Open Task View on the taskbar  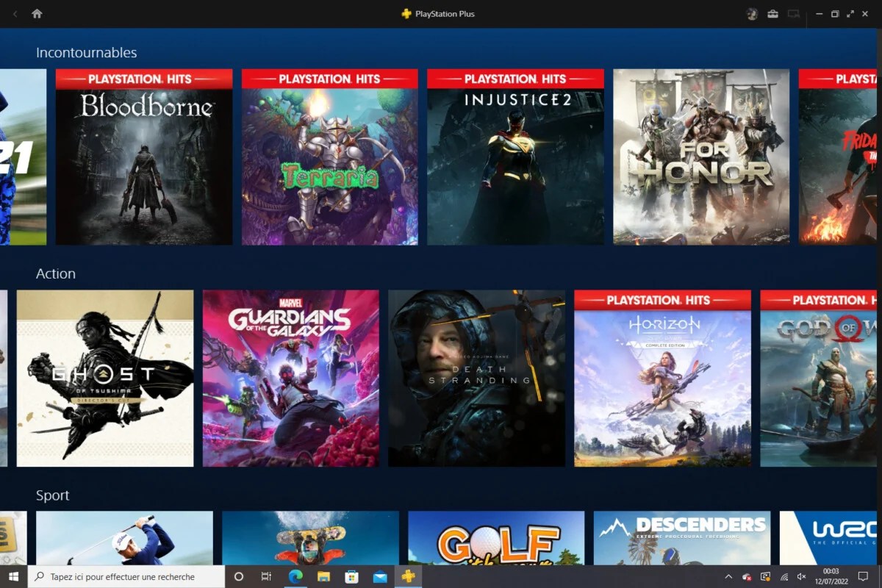(x=267, y=577)
